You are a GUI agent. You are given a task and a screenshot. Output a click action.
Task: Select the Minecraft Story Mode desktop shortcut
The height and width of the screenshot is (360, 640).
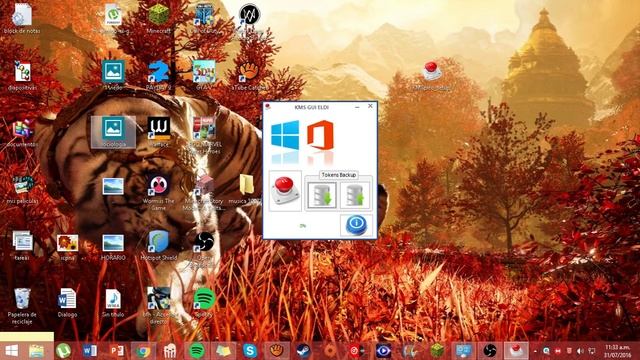click(x=204, y=193)
